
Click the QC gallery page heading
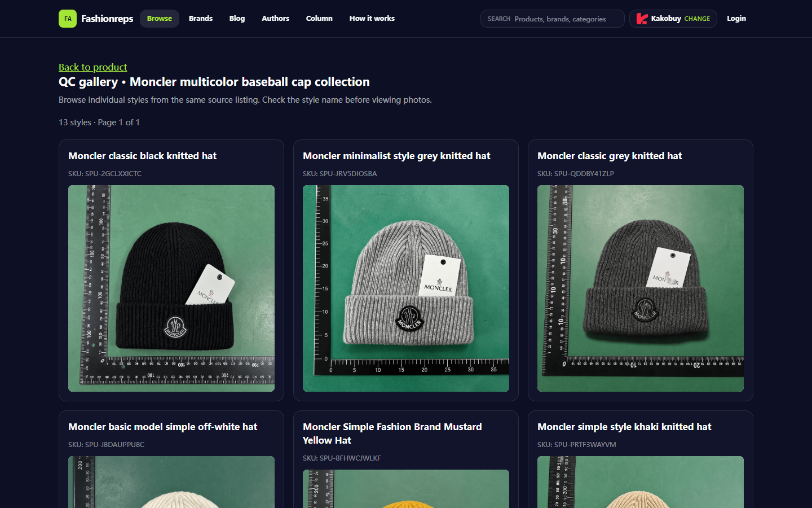(x=214, y=82)
